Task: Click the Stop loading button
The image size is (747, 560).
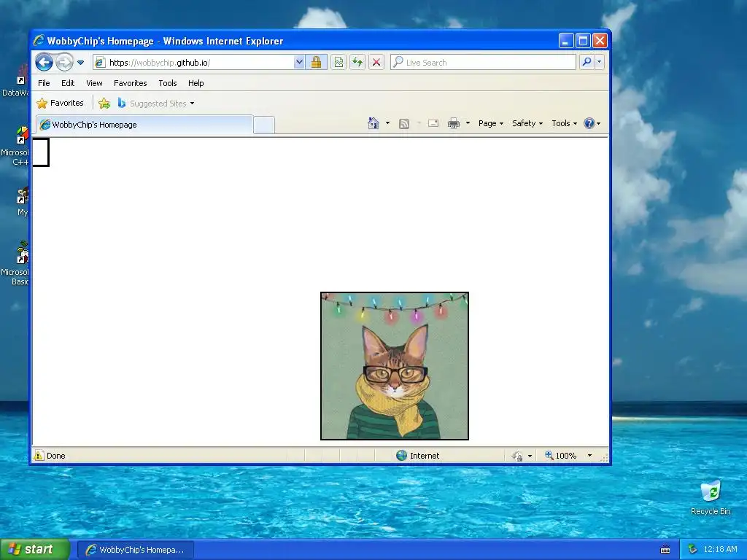Action: (376, 63)
